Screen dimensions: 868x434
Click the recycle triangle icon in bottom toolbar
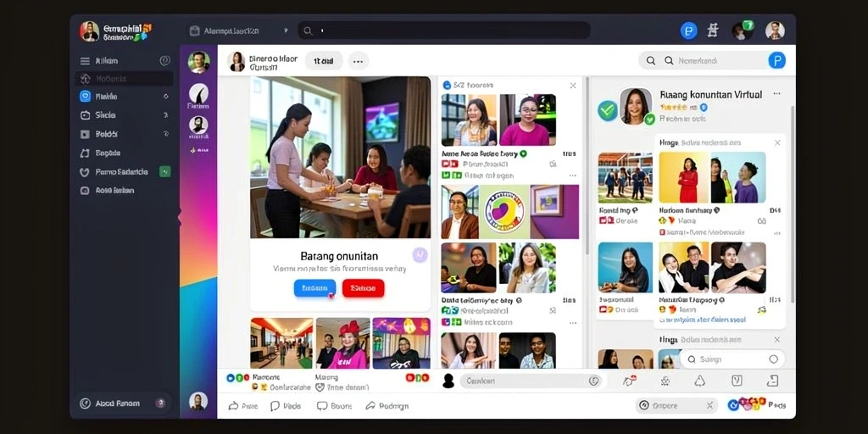(700, 381)
